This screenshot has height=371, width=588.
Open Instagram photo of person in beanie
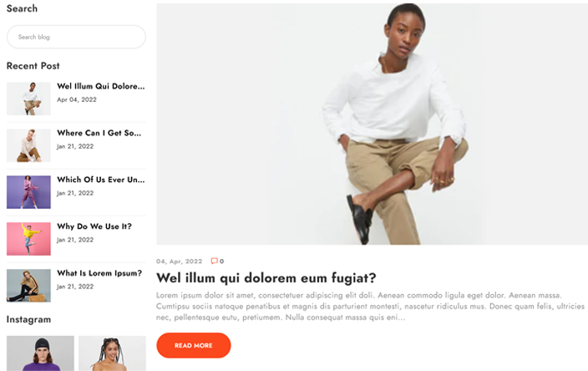click(40, 353)
